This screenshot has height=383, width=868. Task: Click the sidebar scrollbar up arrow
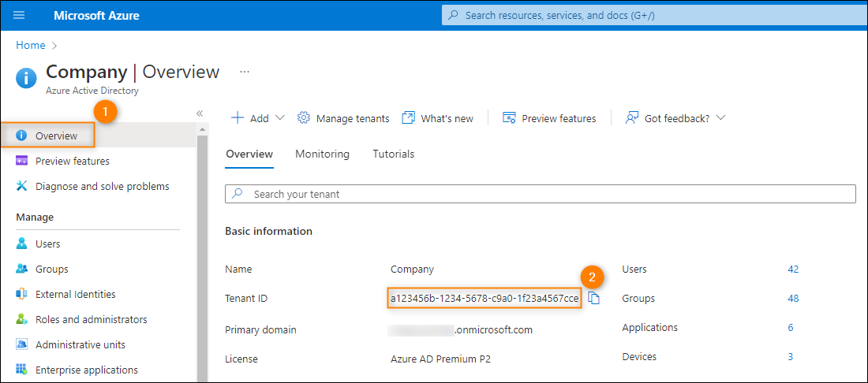pyautogui.click(x=202, y=129)
